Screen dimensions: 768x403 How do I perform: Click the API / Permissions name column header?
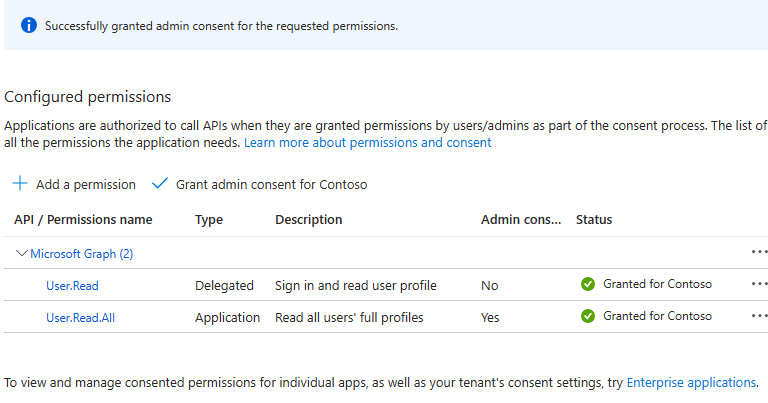coord(83,219)
